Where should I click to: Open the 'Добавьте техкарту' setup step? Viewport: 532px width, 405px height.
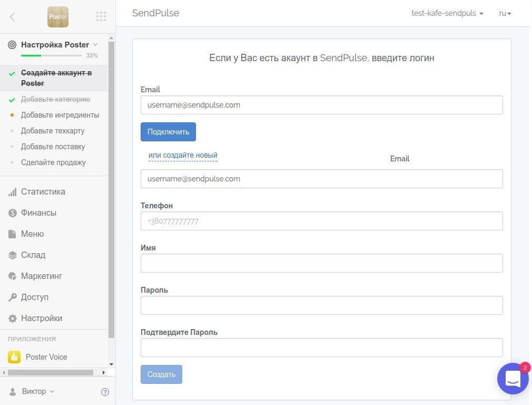(x=53, y=131)
